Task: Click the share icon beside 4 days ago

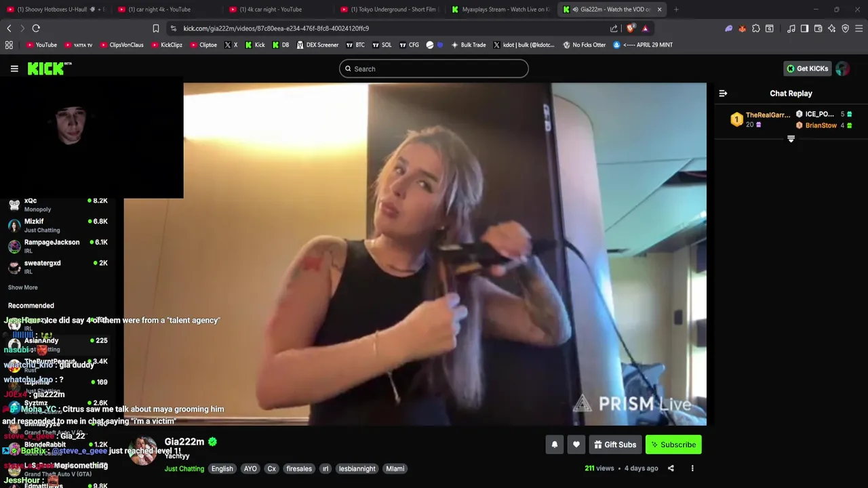Action: point(671,468)
